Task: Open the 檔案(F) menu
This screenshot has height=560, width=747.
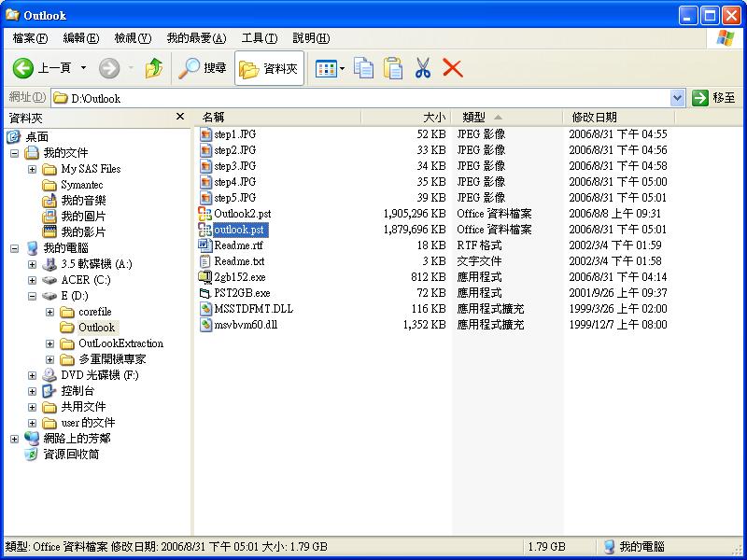Action: 31,38
